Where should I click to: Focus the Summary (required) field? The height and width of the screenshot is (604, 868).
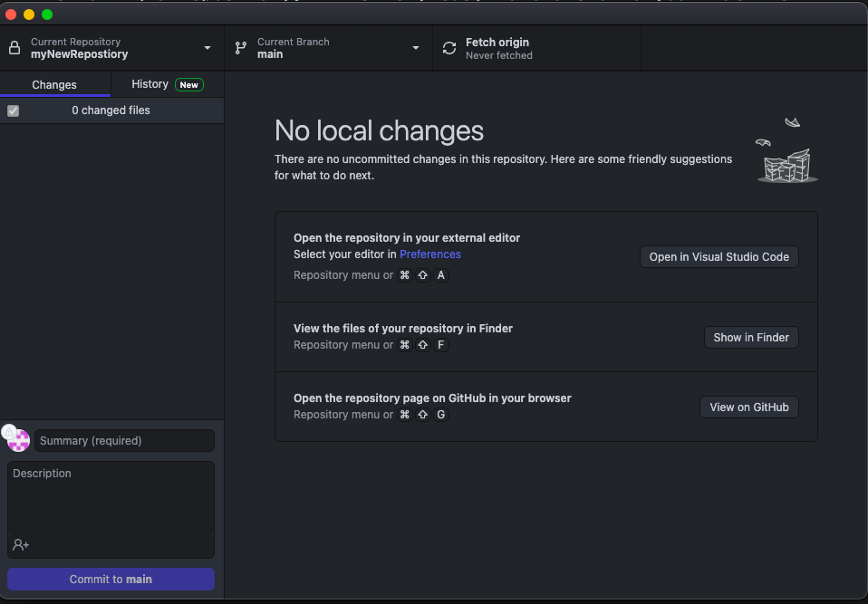pyautogui.click(x=124, y=441)
